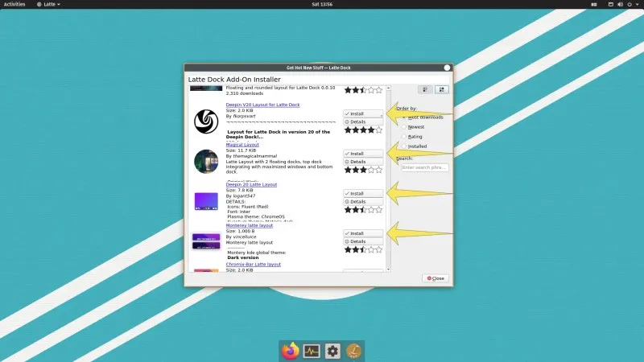Image resolution: width=644 pixels, height=362 pixels.
Task: Open the Latte app menu in top bar
Action: tap(50, 4)
